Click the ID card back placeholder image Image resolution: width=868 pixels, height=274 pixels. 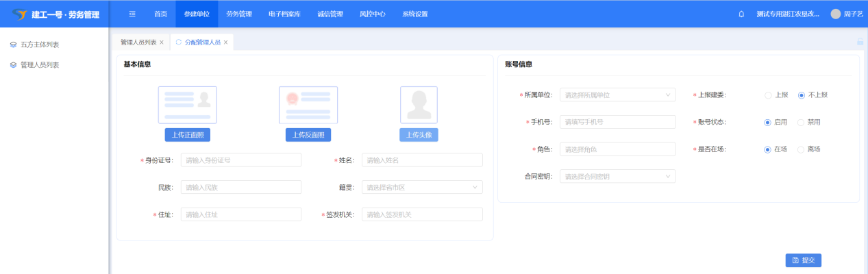click(x=308, y=104)
